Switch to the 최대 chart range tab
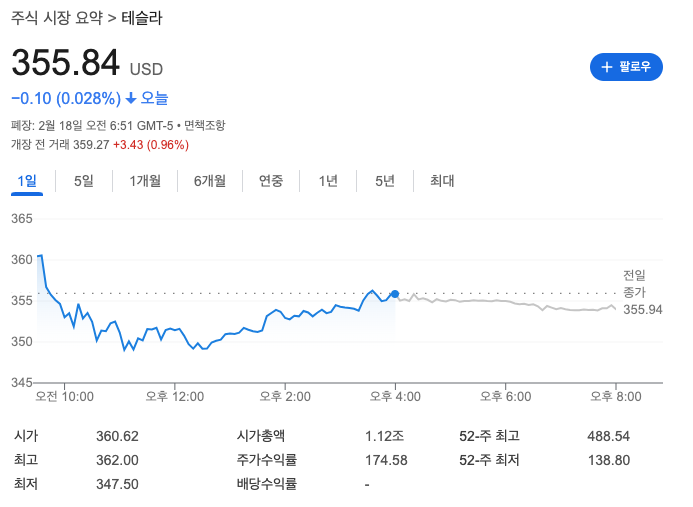Viewport: 693px width, 507px height. (x=442, y=181)
